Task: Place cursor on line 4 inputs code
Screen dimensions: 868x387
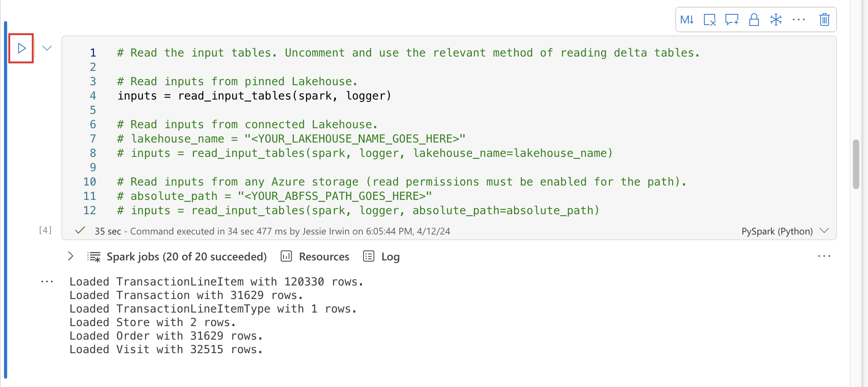Action: pos(254,96)
